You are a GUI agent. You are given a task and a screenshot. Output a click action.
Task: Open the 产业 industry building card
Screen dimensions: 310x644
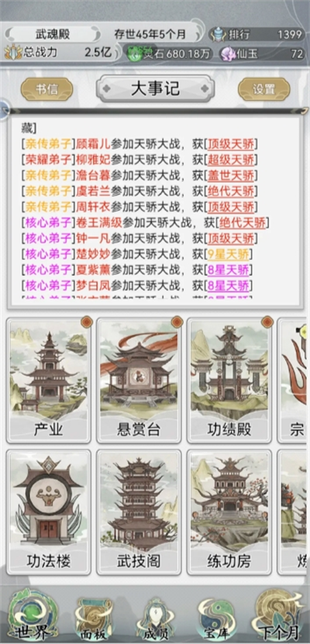point(49,380)
